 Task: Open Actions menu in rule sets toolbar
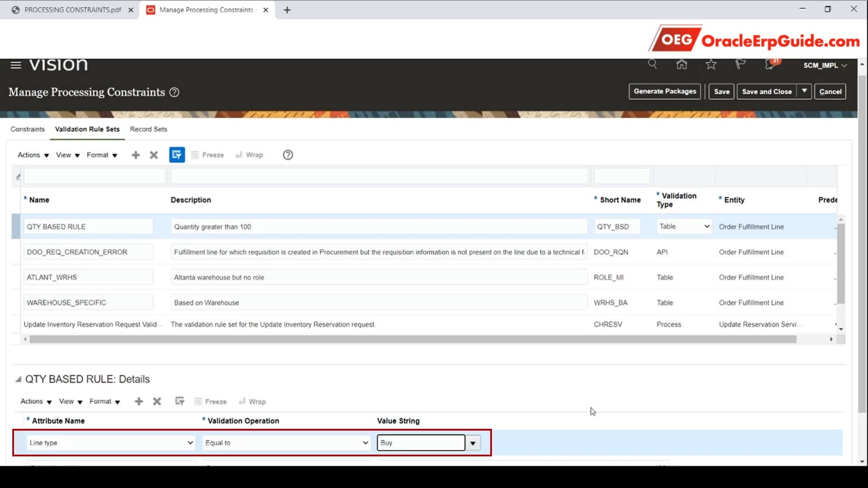click(33, 155)
